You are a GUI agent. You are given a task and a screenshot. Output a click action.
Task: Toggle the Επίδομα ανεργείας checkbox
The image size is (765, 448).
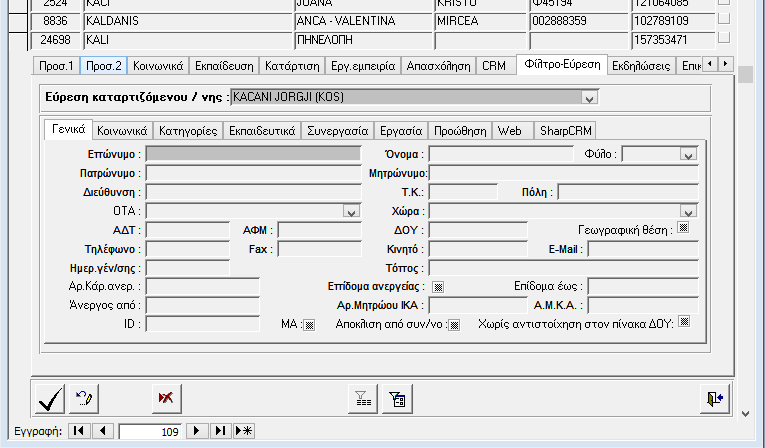pos(438,287)
